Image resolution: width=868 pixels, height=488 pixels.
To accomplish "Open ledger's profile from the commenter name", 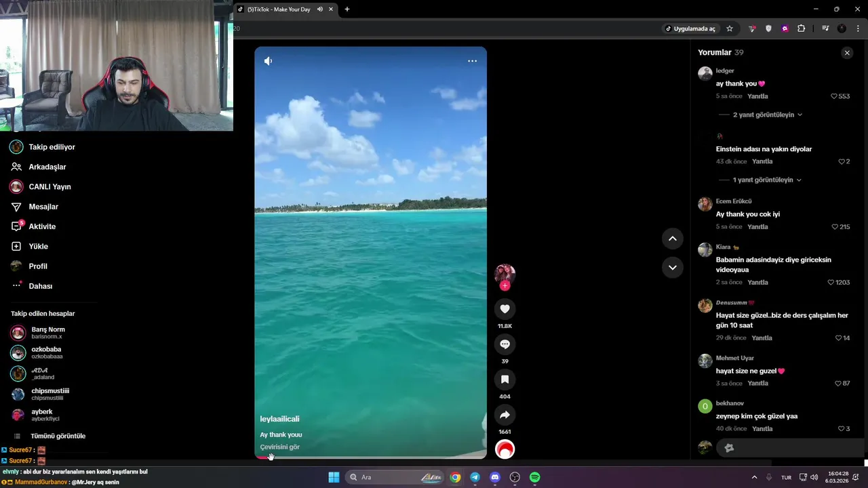I will click(x=725, y=70).
